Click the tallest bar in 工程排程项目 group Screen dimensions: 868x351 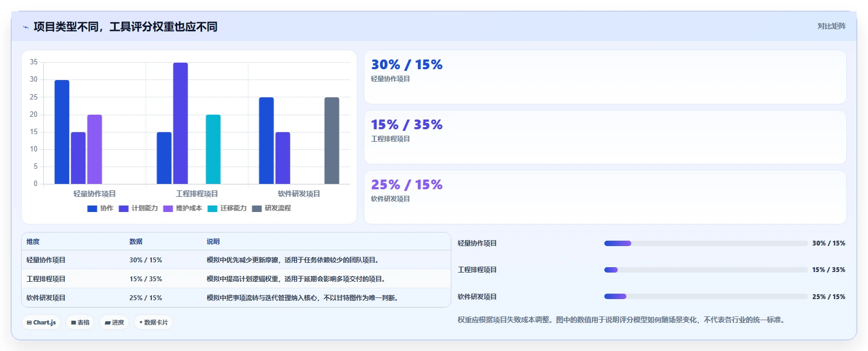pyautogui.click(x=181, y=123)
